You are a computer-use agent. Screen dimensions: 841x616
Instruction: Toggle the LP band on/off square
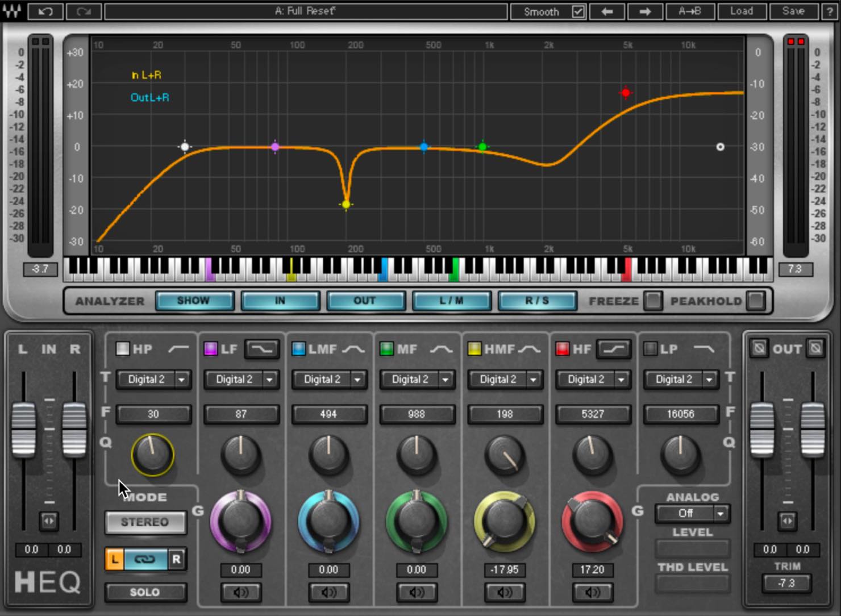650,349
